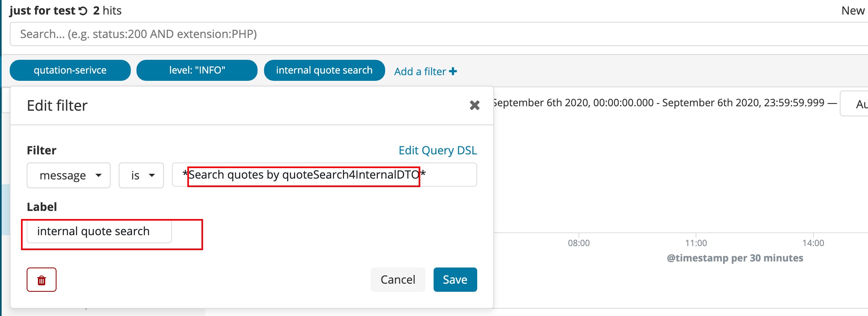Click the reload icon next to just for test

click(x=83, y=11)
